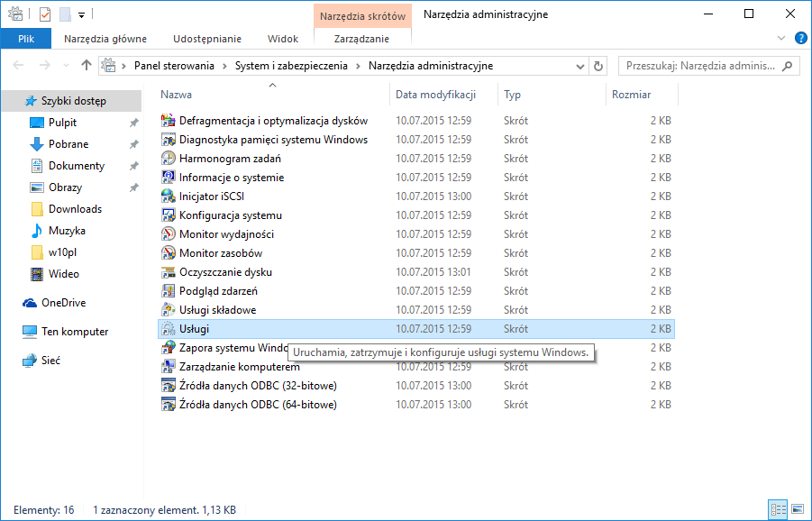Click the refresh icon in the address bar
812x521 pixels.
point(598,66)
